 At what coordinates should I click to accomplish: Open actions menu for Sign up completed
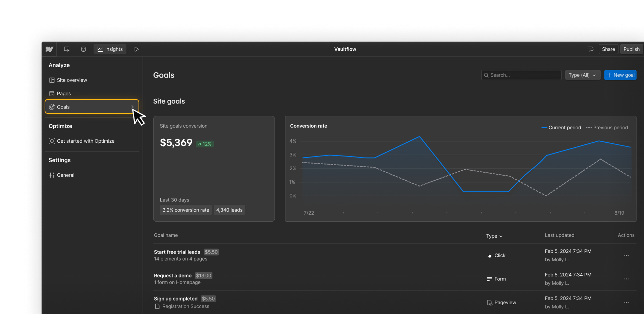pyautogui.click(x=626, y=303)
